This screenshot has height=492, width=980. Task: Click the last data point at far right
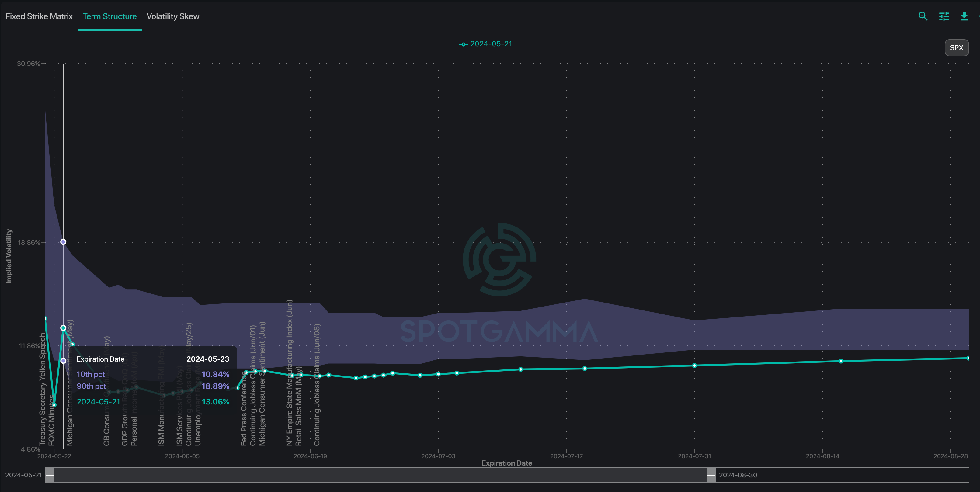point(968,358)
